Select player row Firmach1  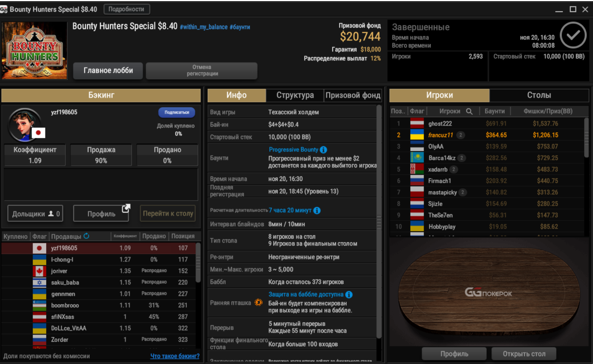(487, 181)
